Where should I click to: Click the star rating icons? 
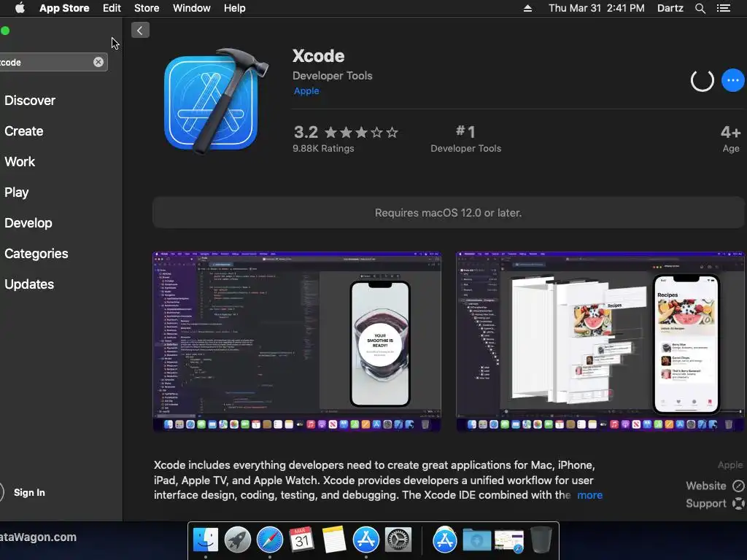click(361, 132)
